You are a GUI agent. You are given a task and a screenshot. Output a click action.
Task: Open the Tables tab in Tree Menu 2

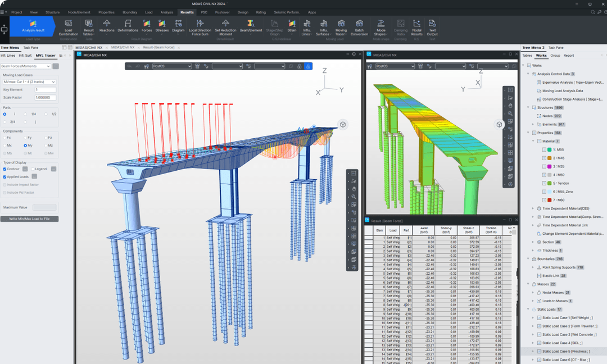pyautogui.click(x=527, y=56)
